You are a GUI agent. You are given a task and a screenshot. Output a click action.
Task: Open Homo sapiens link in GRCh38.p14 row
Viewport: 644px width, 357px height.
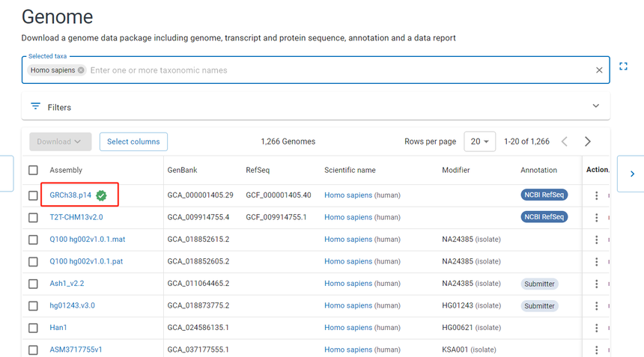(348, 195)
